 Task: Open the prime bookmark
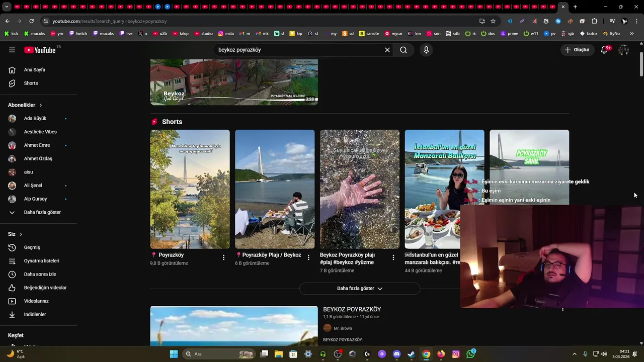509,34
